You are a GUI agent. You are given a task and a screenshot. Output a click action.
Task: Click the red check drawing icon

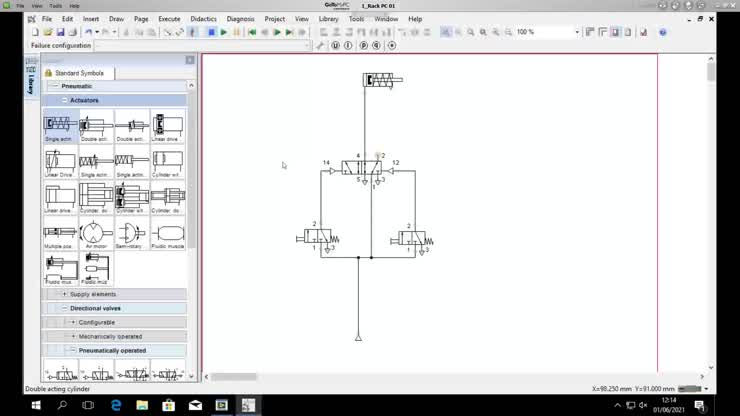(x=644, y=32)
